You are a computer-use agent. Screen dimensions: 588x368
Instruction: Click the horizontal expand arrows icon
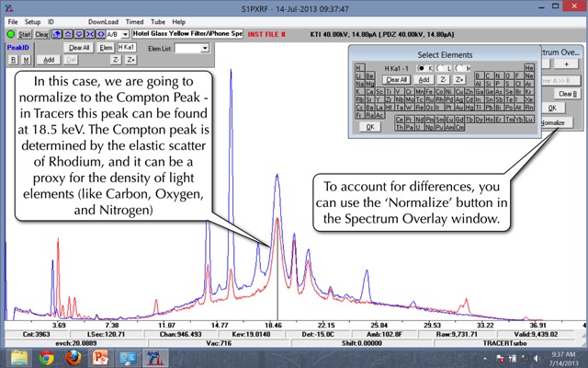pyautogui.click(x=97, y=33)
